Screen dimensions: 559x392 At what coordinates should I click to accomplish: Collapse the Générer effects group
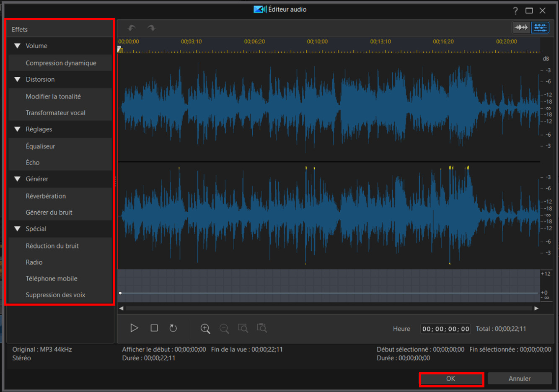tap(17, 179)
